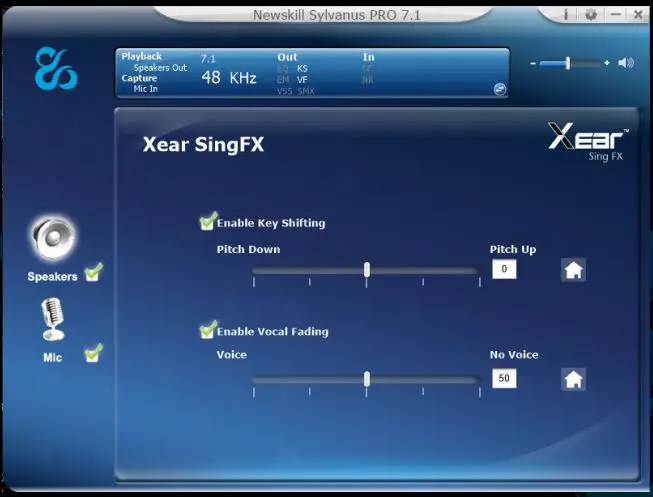Click the master volume slider handle
The image size is (653, 497).
click(x=568, y=63)
